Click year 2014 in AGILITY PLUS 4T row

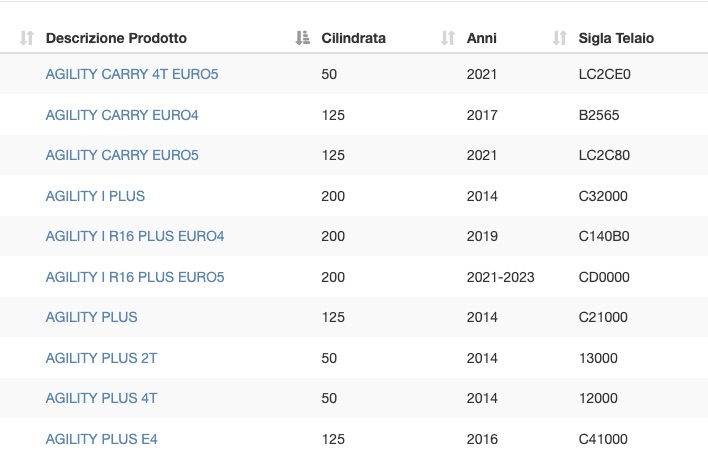(x=482, y=398)
